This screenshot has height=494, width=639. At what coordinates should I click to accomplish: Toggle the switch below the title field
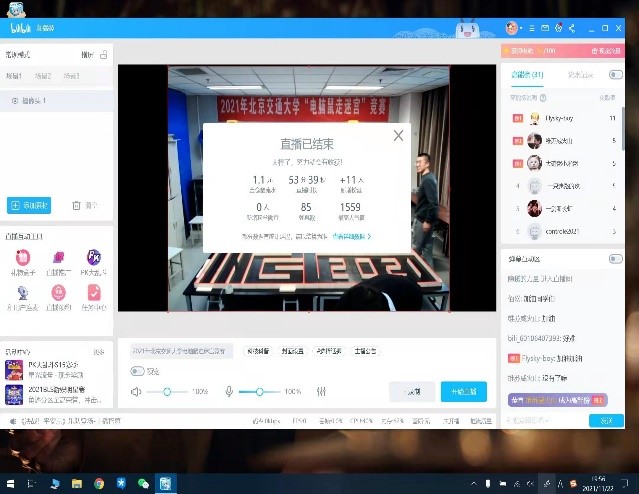point(137,371)
